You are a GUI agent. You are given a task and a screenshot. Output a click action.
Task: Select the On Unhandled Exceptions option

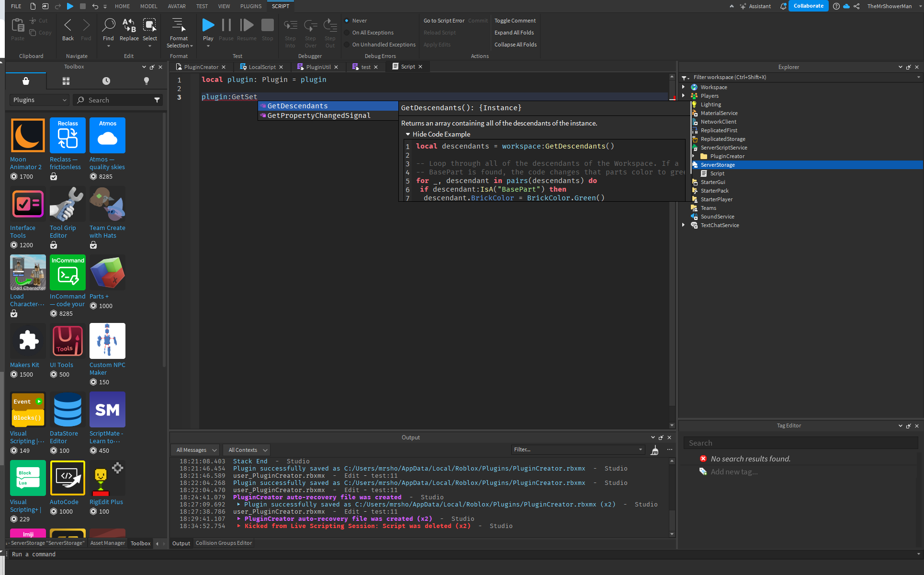click(380, 45)
